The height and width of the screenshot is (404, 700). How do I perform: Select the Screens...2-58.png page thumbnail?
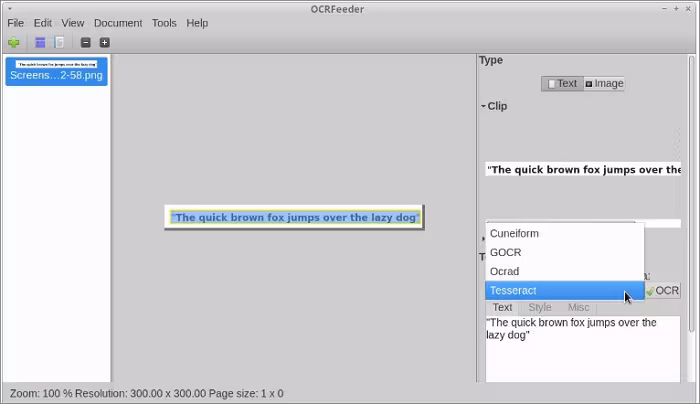[57, 71]
